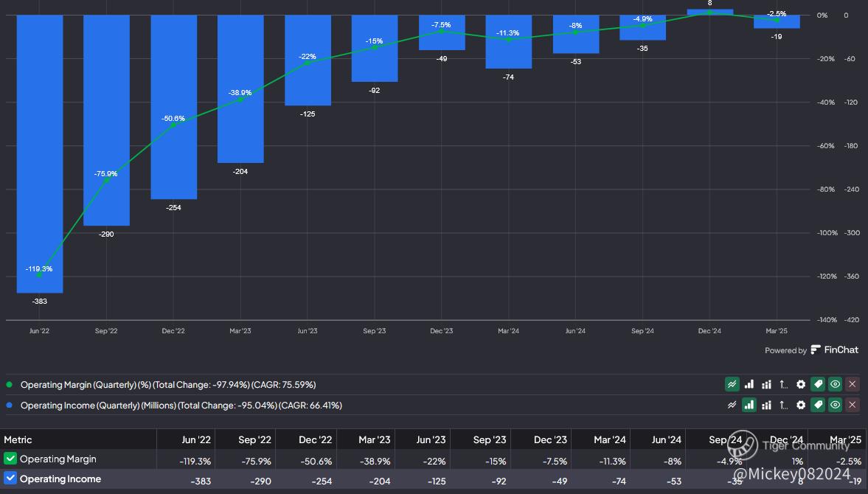Viewport: 868px width, 494px height.
Task: Toggle data labels tag for Operating Income
Action: click(817, 405)
